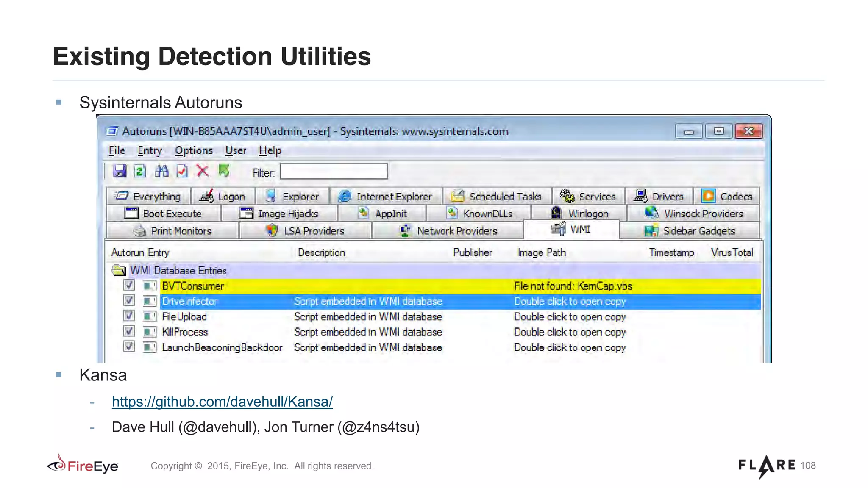Click the Save toolbar icon
Viewport: 868px width, 488px height.
pos(120,171)
